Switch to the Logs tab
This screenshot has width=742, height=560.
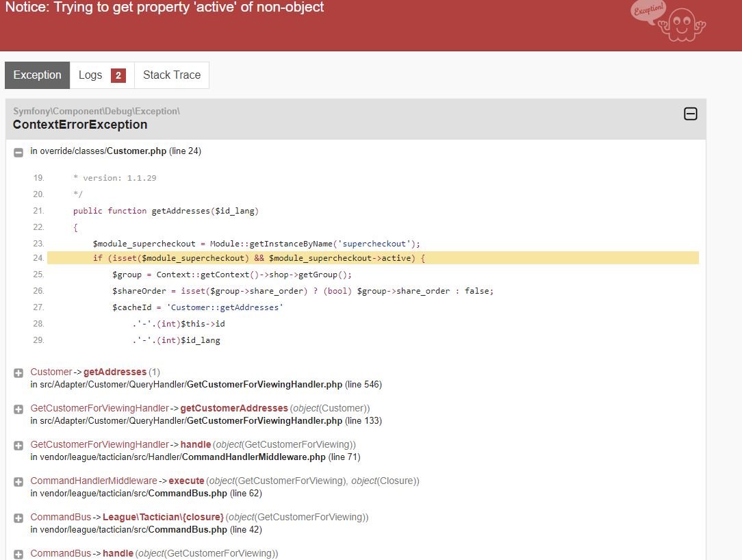pos(102,75)
